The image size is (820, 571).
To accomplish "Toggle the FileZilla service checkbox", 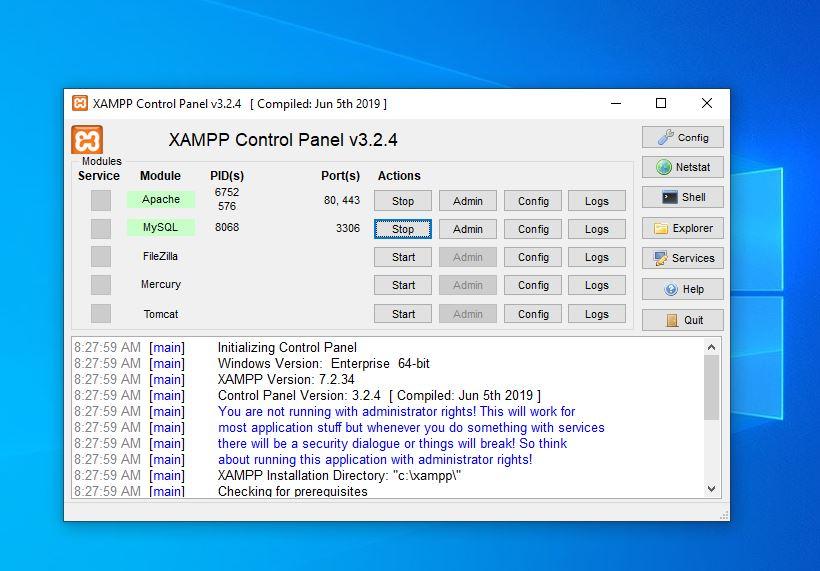I will (101, 257).
